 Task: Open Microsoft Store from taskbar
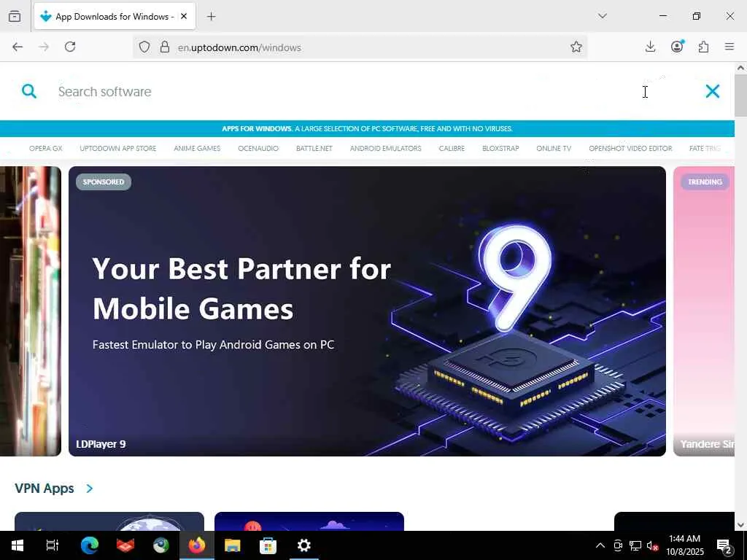(x=268, y=545)
